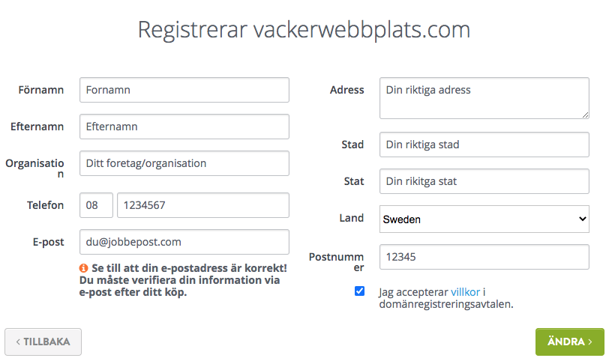Toggle the Jag accepterar villkor checkbox

click(360, 291)
